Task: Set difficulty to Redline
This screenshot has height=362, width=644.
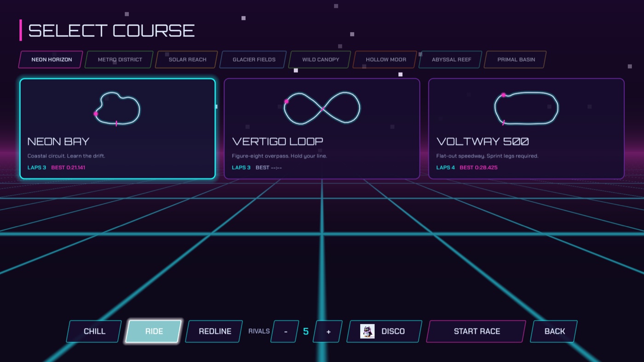Action: (x=214, y=331)
